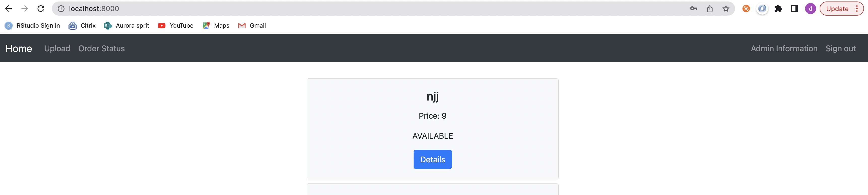Open the Gmail bookmark
The width and height of the screenshot is (868, 195).
tap(252, 26)
